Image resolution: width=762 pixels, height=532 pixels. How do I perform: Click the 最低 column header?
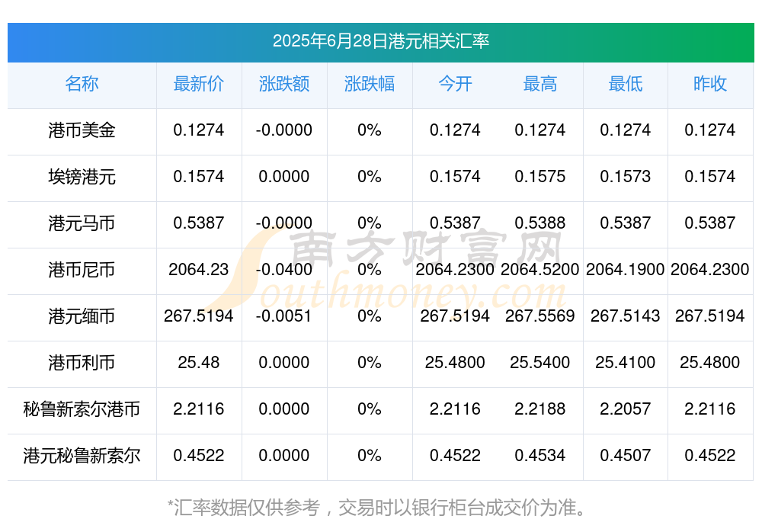[626, 84]
